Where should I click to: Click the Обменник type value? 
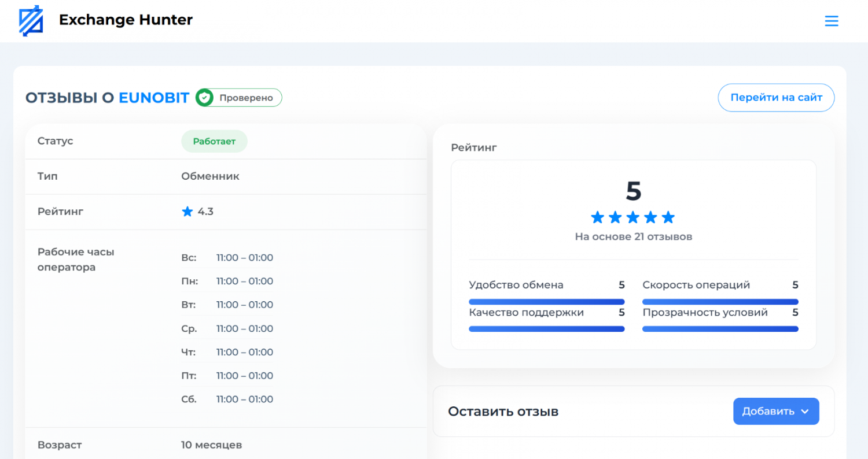pyautogui.click(x=210, y=176)
